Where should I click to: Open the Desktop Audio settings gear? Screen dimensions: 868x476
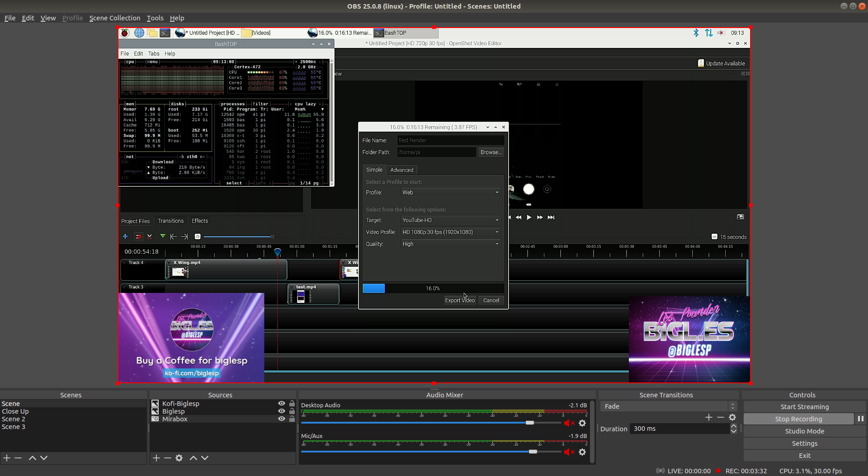582,423
